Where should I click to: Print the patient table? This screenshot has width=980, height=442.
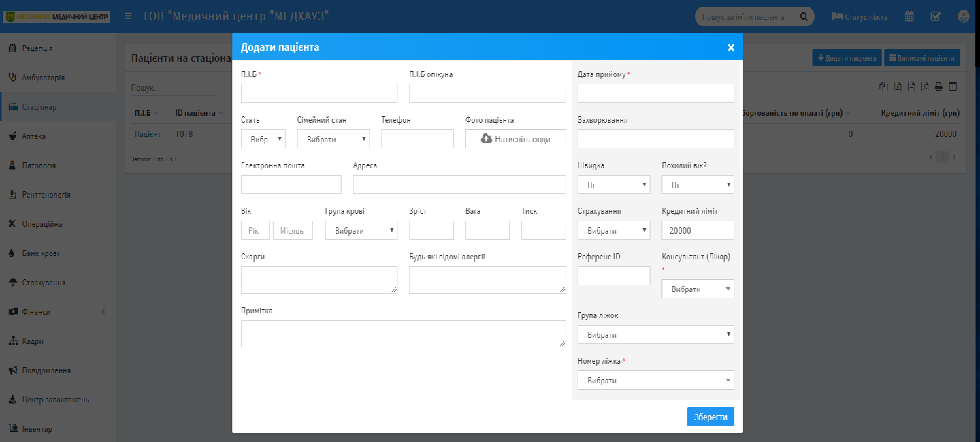coord(938,86)
